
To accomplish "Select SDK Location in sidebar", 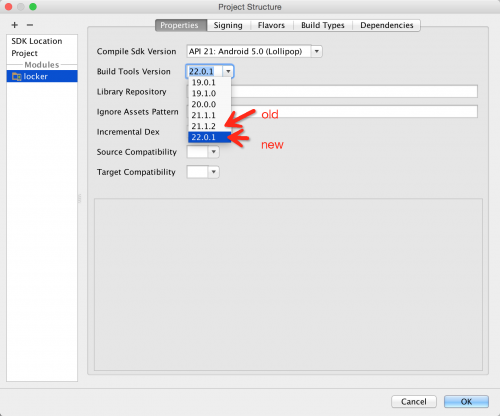I will tap(37, 41).
